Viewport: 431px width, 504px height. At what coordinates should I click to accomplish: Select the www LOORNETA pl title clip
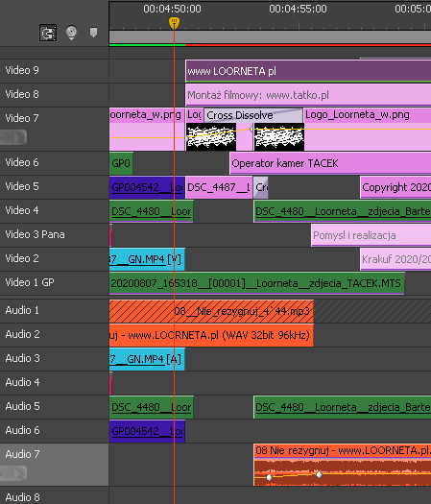point(308,71)
